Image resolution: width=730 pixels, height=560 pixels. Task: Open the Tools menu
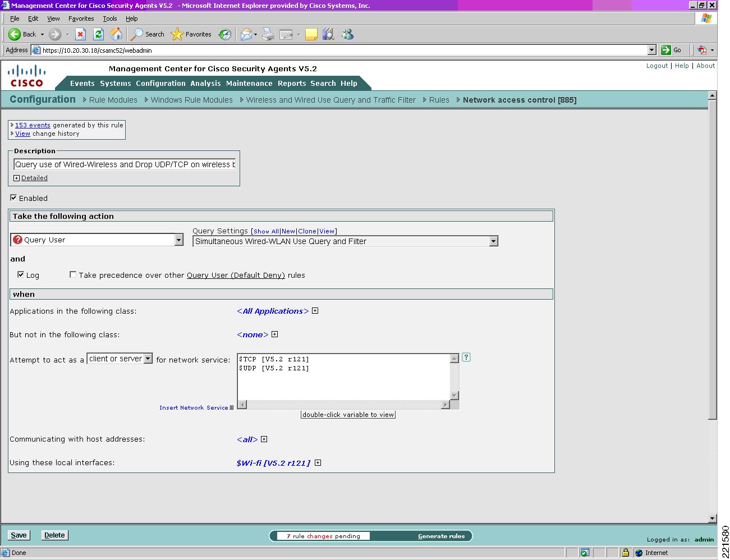[109, 19]
